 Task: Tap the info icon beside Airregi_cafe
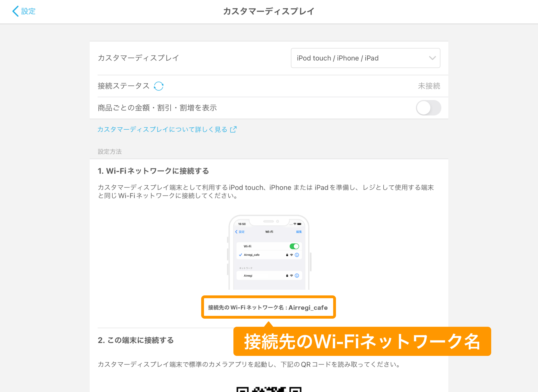(x=297, y=255)
